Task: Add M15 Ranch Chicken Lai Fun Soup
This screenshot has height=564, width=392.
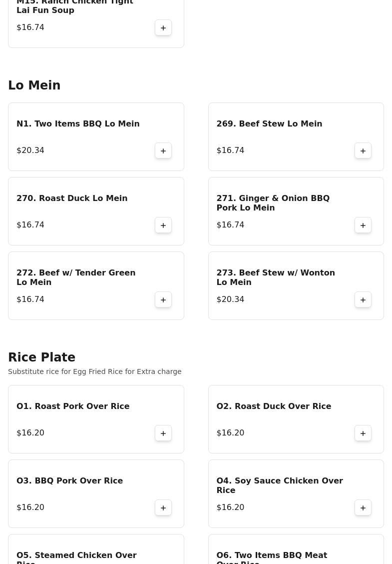Action: point(163,28)
